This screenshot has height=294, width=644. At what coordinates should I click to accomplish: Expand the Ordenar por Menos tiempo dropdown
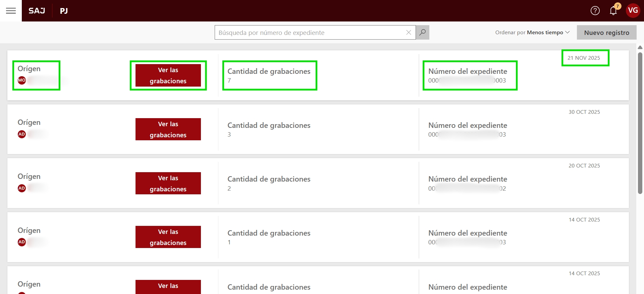[x=532, y=33]
